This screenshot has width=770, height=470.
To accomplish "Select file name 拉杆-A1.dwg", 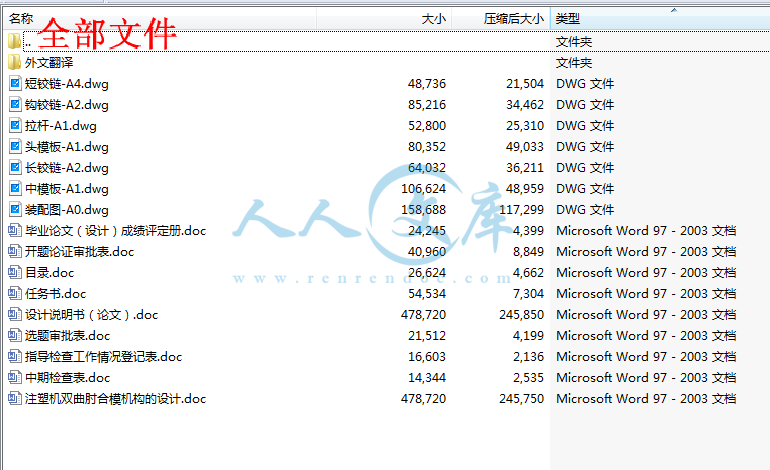I will pos(61,126).
